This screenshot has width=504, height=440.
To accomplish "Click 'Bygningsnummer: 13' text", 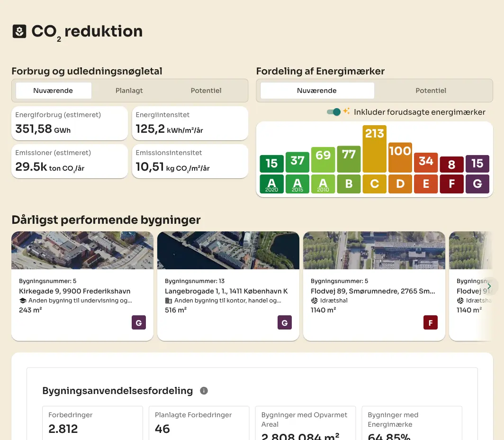I will [195, 281].
